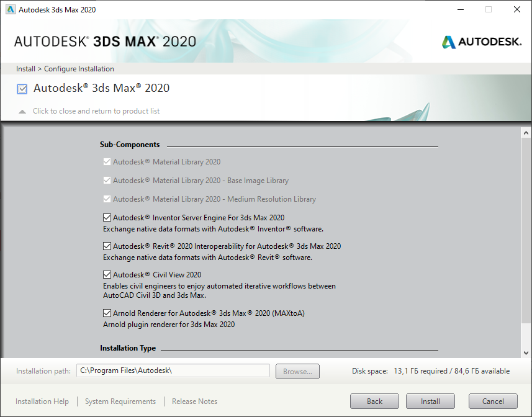Start installation with the Install button
This screenshot has height=417, width=532.
point(430,401)
